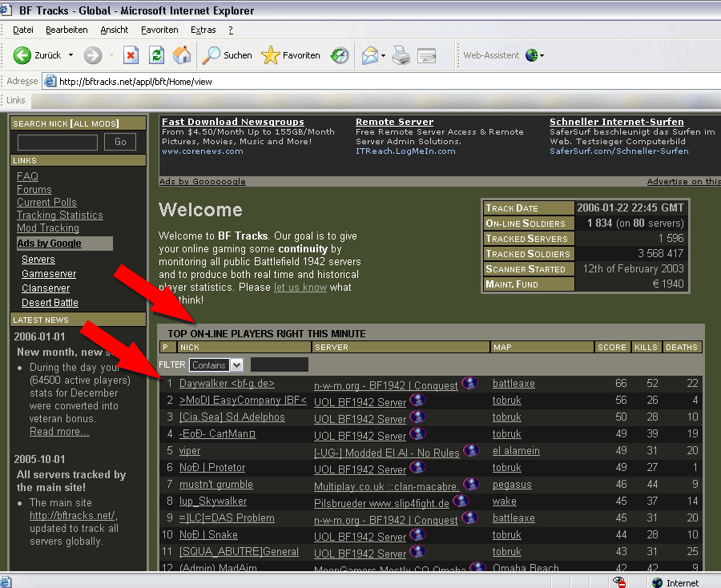The height and width of the screenshot is (588, 721).
Task: Click the Web-Assistent globe icon
Action: pos(532,55)
